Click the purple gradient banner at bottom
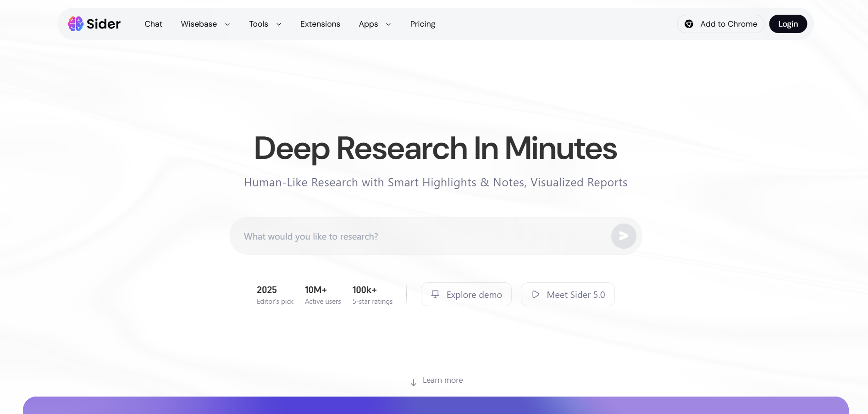 pos(436,405)
